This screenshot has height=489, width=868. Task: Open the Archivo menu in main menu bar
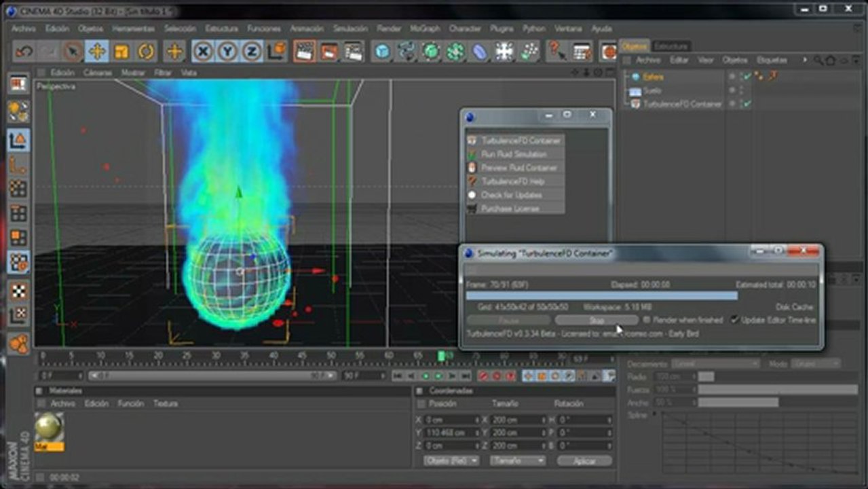24,29
